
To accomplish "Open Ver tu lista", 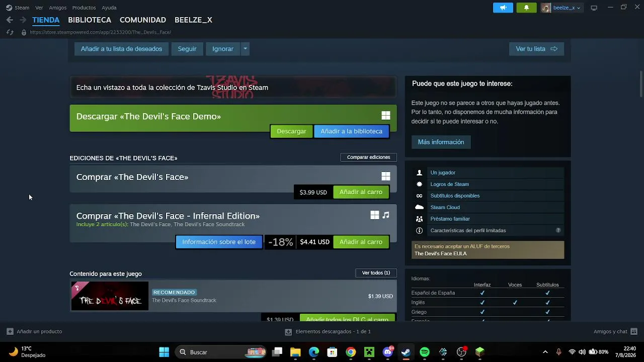I will (x=536, y=49).
